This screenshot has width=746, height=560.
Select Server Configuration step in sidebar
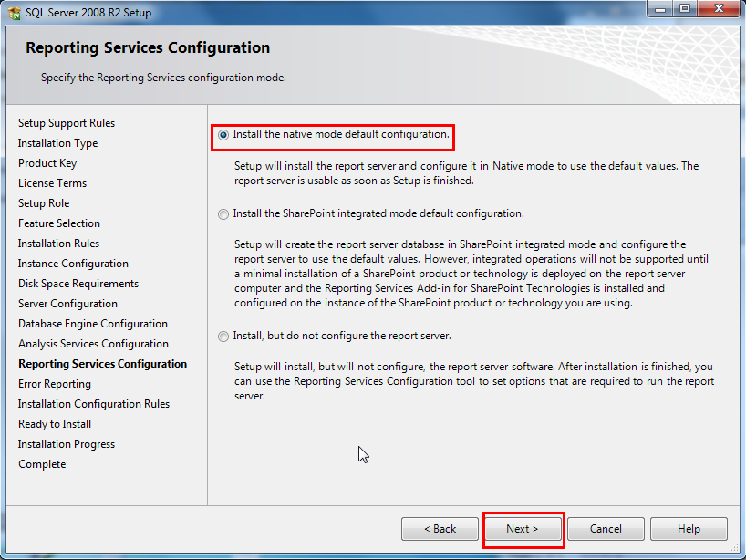point(67,304)
